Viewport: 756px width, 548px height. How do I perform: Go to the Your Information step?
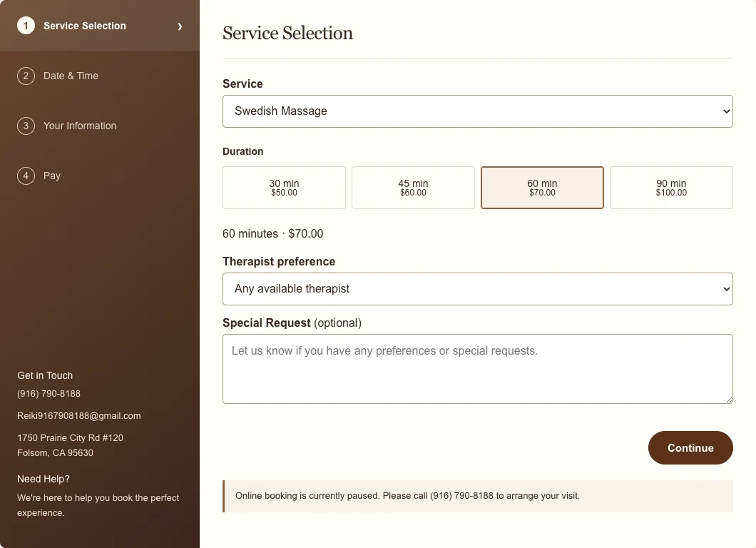click(100, 126)
